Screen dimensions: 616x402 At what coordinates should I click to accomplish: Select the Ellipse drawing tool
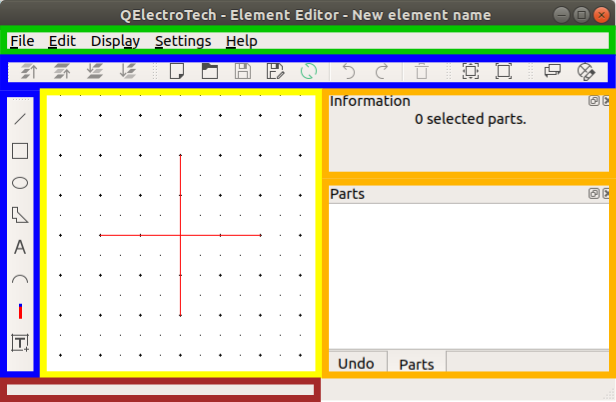[x=19, y=183]
